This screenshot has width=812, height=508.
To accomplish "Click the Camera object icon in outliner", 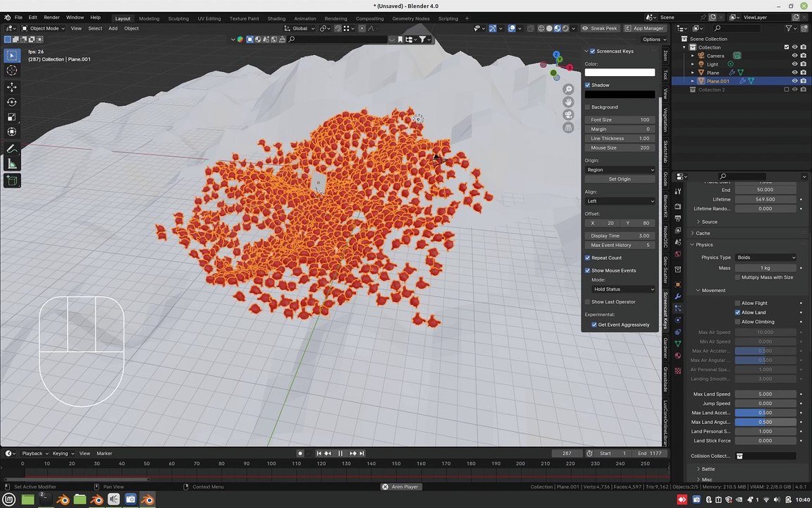I will (701, 56).
